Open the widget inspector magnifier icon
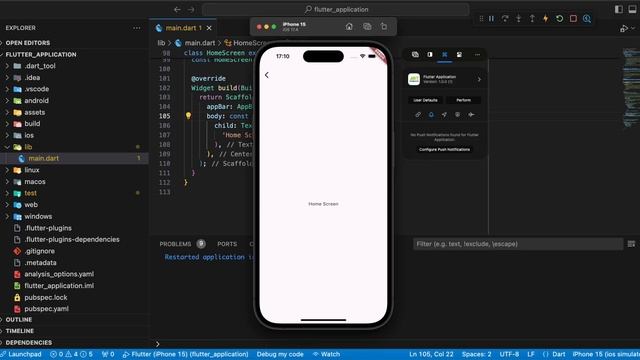640x360 pixels. pos(587,19)
